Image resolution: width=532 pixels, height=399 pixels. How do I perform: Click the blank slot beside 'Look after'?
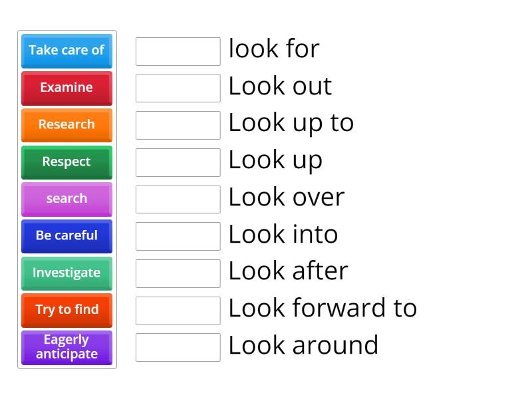[x=178, y=273]
